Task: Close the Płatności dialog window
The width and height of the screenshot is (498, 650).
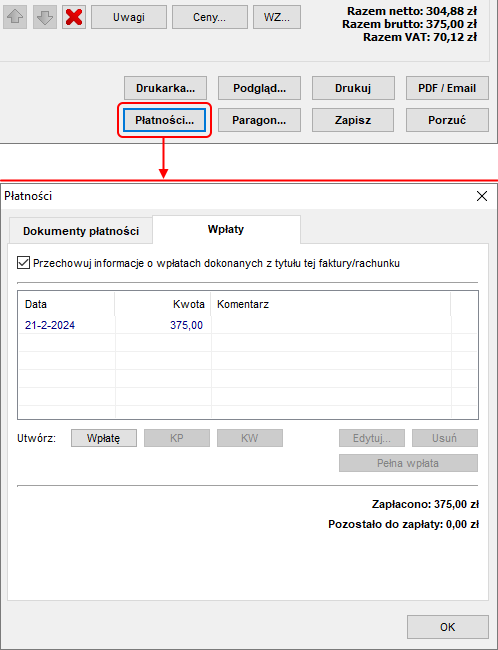Action: tap(482, 196)
